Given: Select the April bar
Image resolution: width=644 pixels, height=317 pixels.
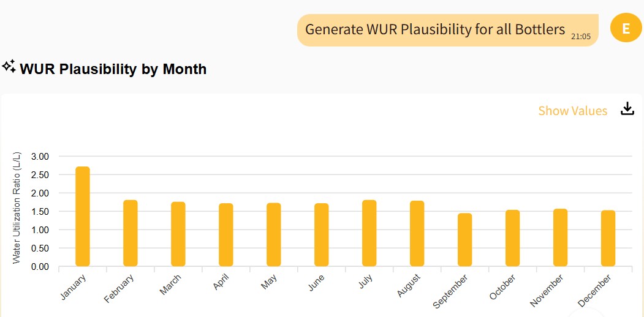Looking at the screenshot, I should [x=226, y=234].
